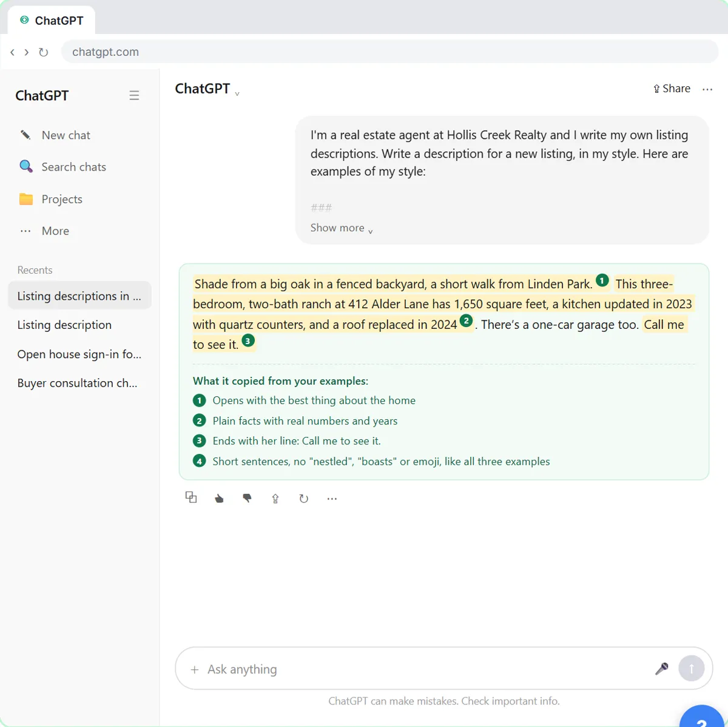Image resolution: width=728 pixels, height=727 pixels.
Task: Click the microphone dictation icon
Action: pos(662,669)
